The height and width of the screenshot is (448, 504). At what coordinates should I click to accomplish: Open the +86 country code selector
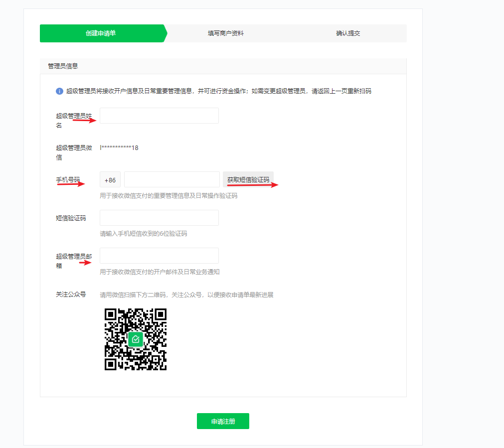(x=110, y=180)
